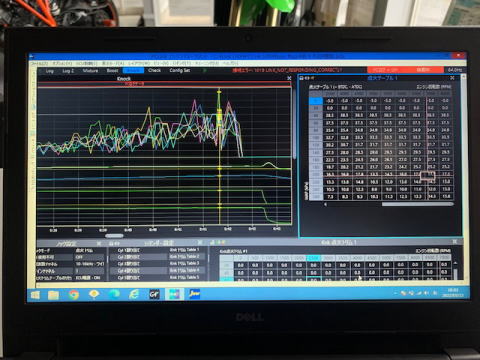Image resolution: width=480 pixels, height=360 pixels.
Task: Close the ignition table 1 panel
Action: [x=452, y=78]
